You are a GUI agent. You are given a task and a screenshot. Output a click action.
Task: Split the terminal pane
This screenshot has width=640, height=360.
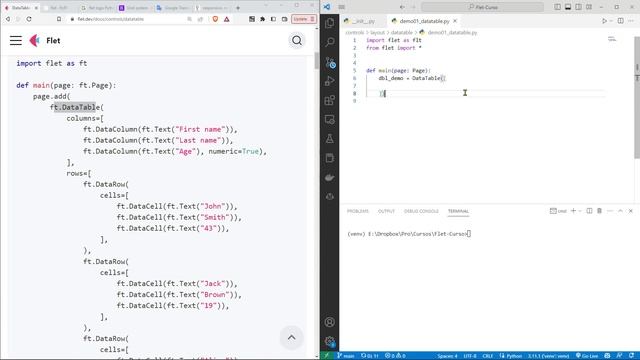coord(589,211)
